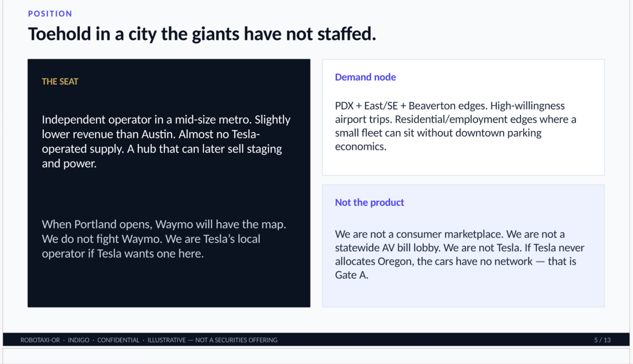
Task: Click INDIGO in the footer bar
Action: click(78, 340)
